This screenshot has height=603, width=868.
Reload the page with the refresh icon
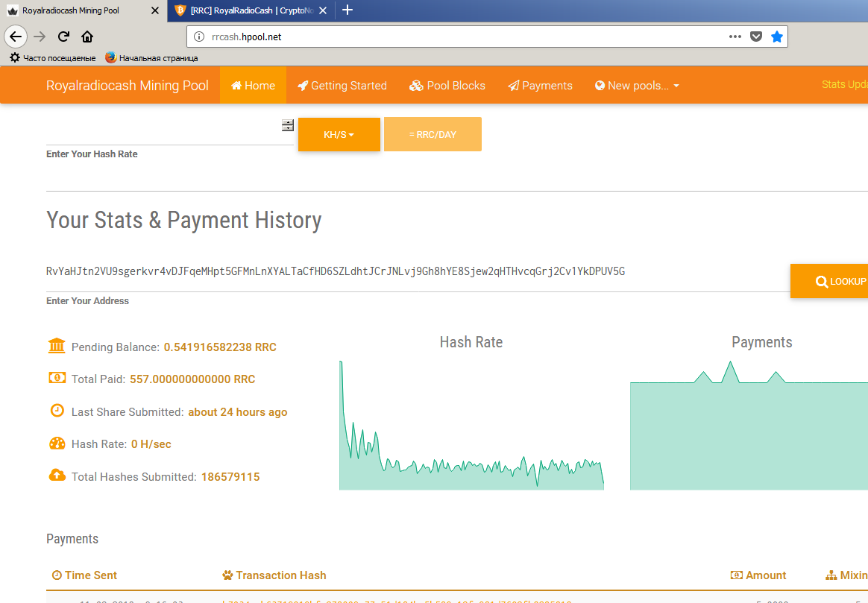coord(63,37)
